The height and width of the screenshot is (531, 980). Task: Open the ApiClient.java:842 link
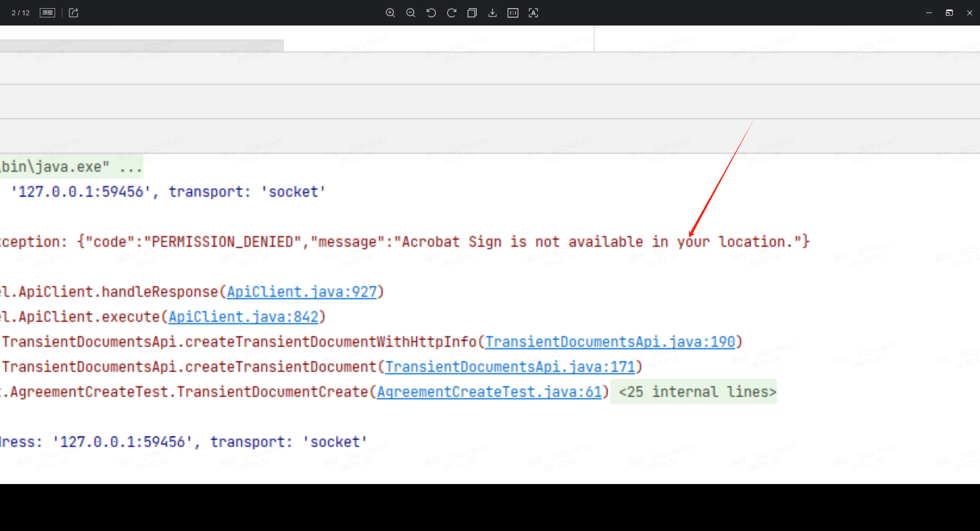(243, 317)
